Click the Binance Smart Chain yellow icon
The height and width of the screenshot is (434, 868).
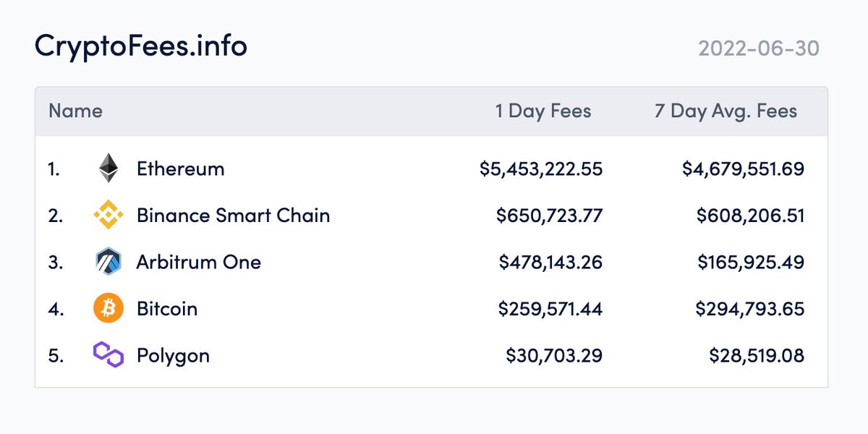point(109,215)
